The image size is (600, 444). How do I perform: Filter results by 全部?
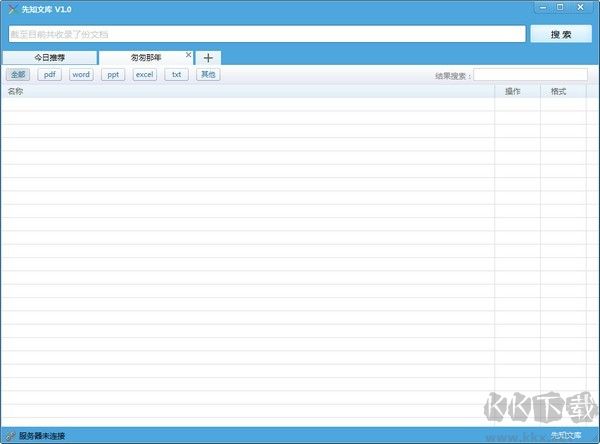pyautogui.click(x=18, y=74)
